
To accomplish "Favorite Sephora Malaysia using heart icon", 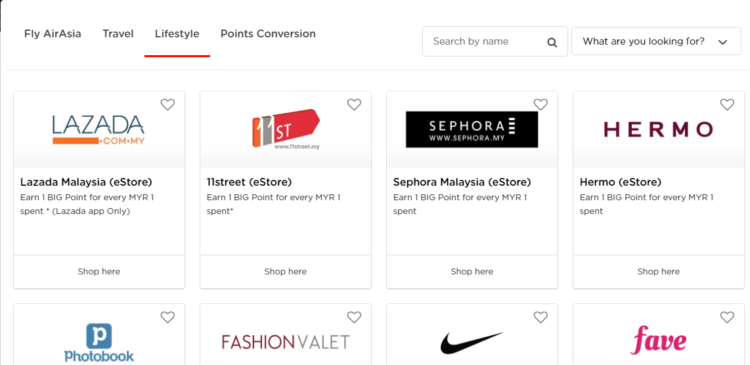I will [x=540, y=104].
